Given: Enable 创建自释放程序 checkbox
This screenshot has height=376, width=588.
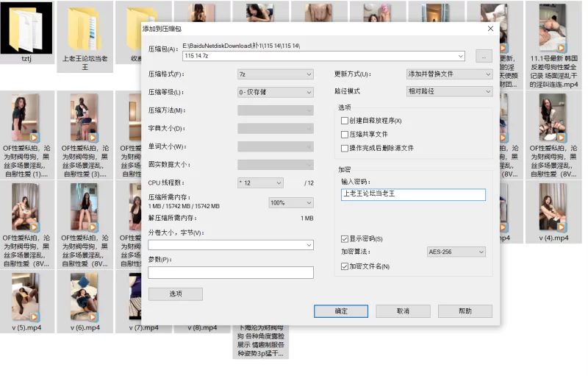Looking at the screenshot, I should click(x=345, y=121).
